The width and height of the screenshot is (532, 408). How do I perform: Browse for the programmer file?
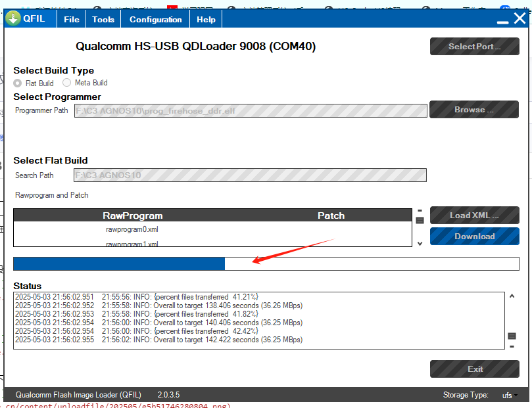coord(474,110)
